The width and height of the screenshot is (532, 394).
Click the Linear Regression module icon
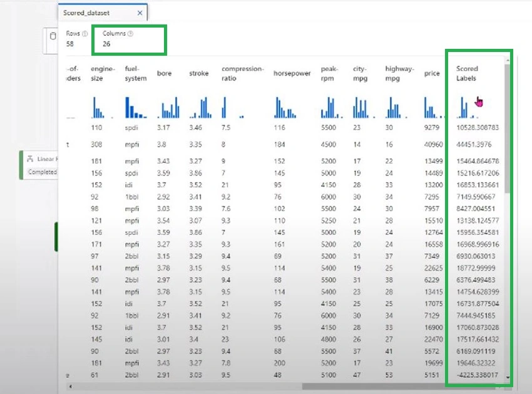point(30,158)
